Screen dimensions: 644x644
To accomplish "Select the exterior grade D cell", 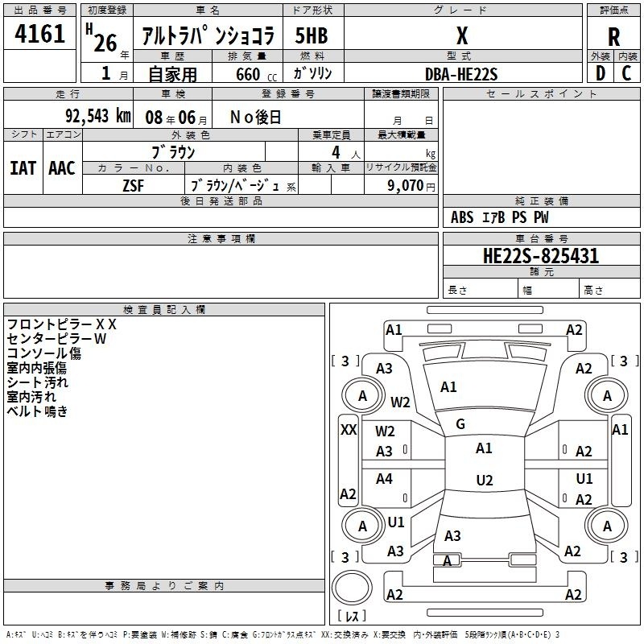I will point(600,73).
